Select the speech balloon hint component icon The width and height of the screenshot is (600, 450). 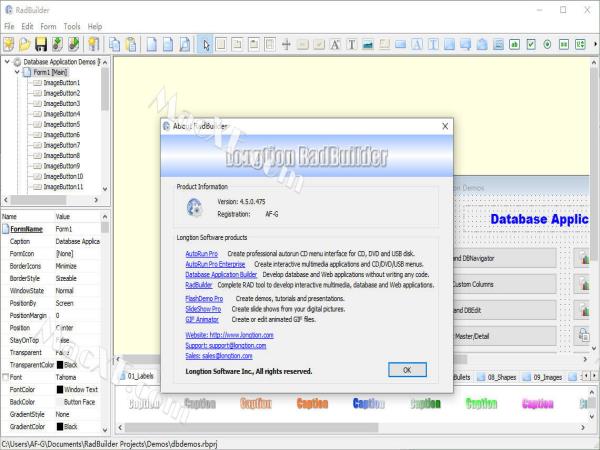466,44
